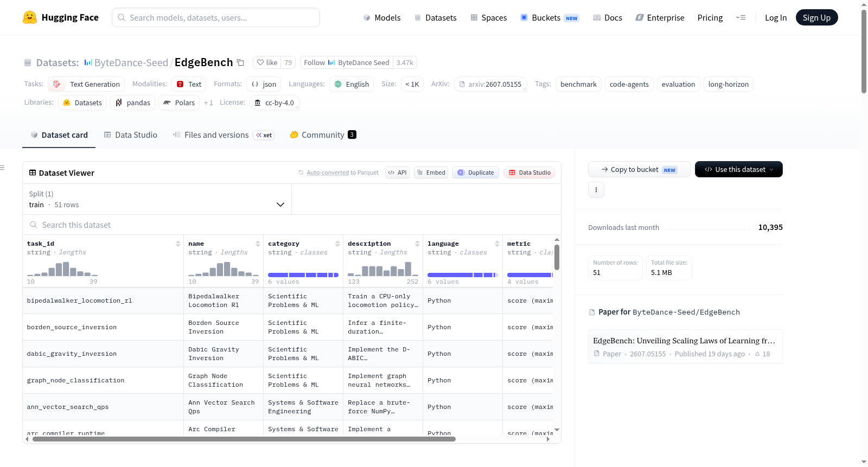Screen dimensions: 868x467
Task: Go to Datasets in the top navigation
Action: [x=435, y=17]
